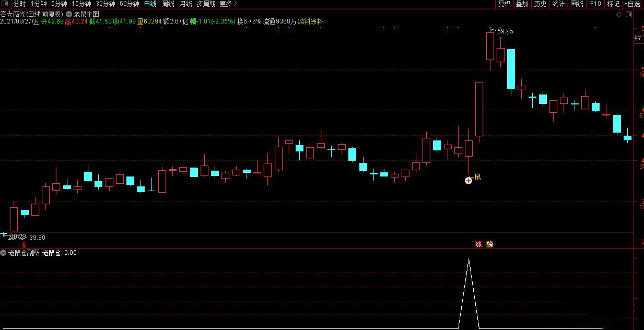Open the F10 company info button
The height and width of the screenshot is (330, 644).
[x=595, y=4]
